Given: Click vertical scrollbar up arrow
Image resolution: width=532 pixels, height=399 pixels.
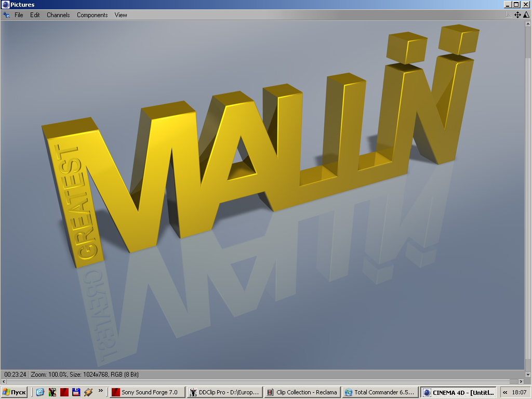Looking at the screenshot, I should pos(528,24).
